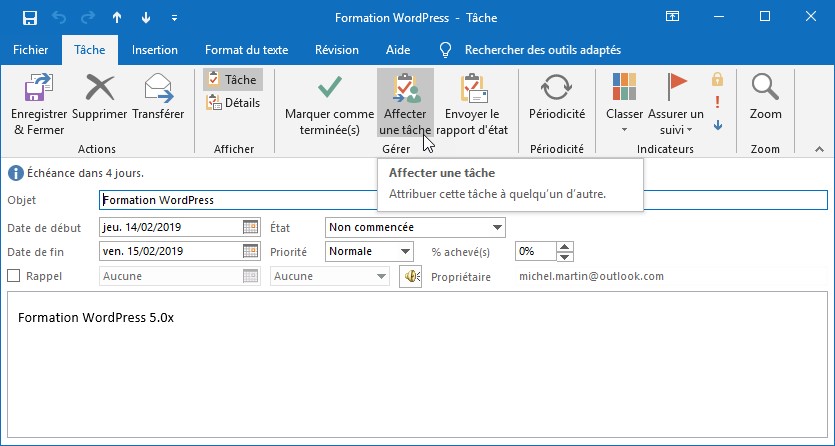Click Affecter une tâche icon
The height and width of the screenshot is (446, 835).
pos(404,105)
